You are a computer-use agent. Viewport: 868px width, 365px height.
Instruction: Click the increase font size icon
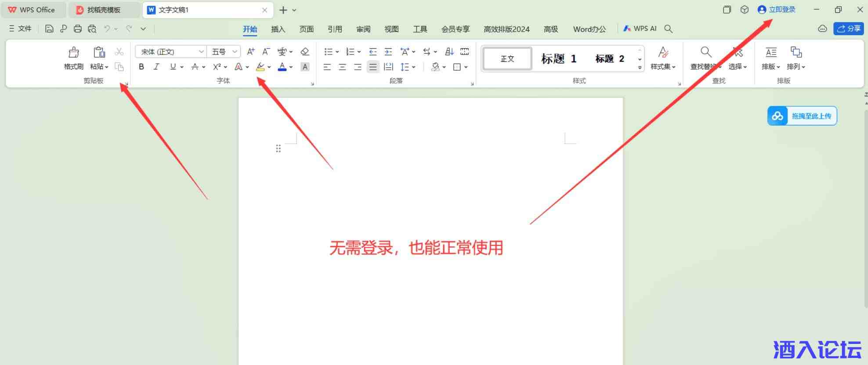point(250,52)
